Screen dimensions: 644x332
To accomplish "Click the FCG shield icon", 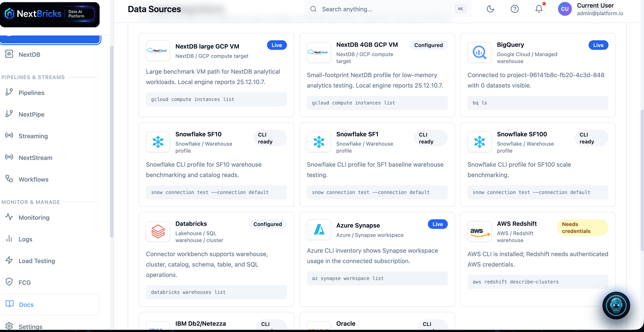I will click(9, 282).
